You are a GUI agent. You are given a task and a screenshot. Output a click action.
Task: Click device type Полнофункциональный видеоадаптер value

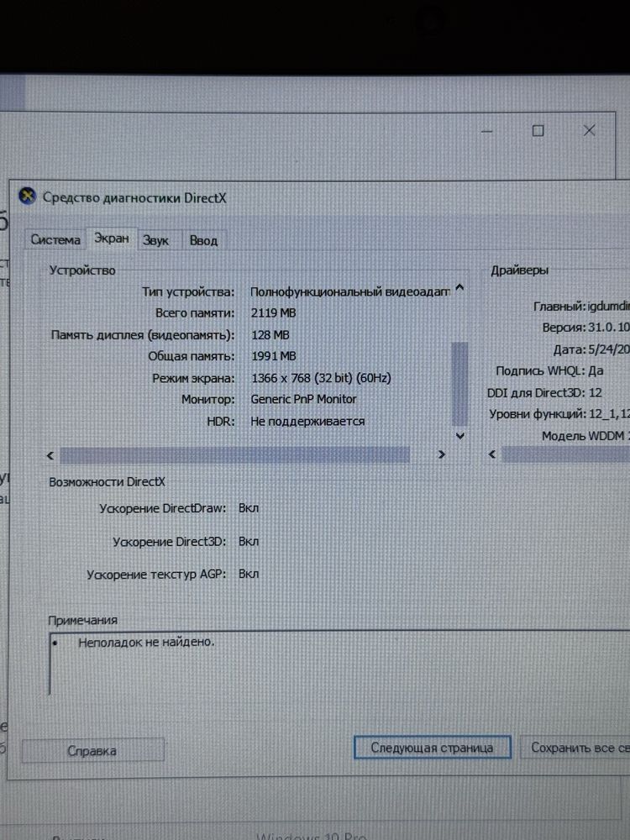coord(349,292)
